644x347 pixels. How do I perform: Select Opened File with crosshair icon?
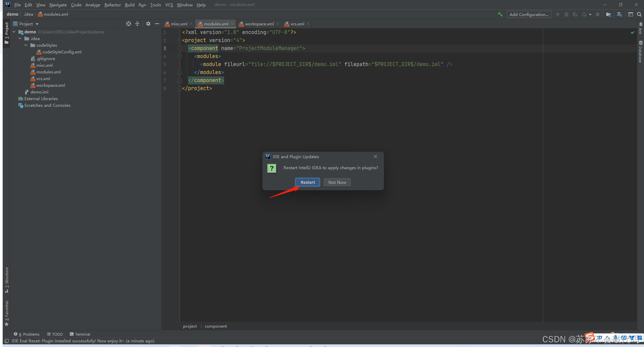tap(129, 24)
